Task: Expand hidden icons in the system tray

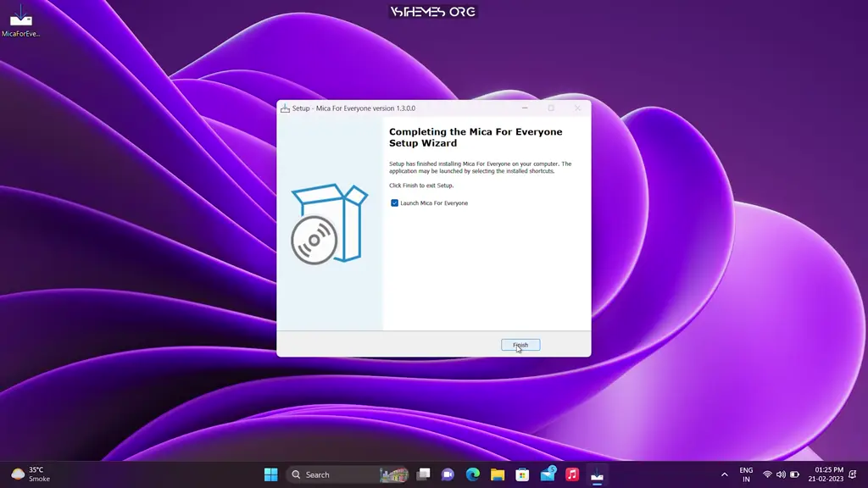Action: pyautogui.click(x=726, y=474)
